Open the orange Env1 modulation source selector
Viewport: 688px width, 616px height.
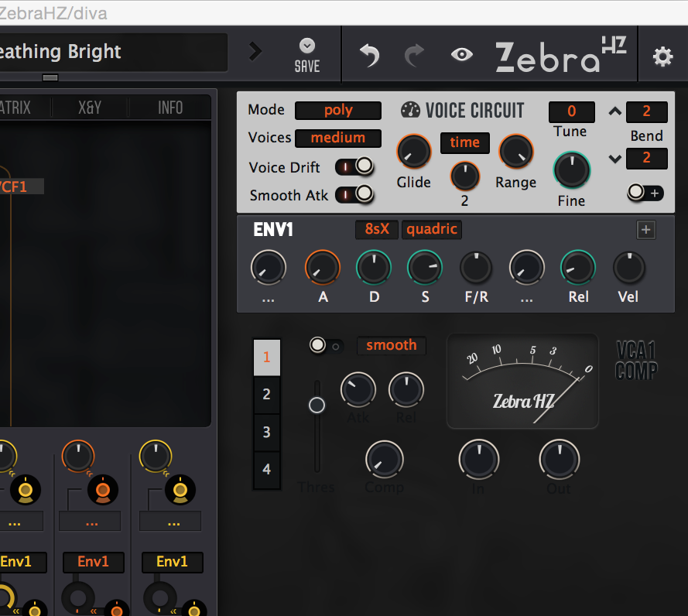(x=93, y=562)
